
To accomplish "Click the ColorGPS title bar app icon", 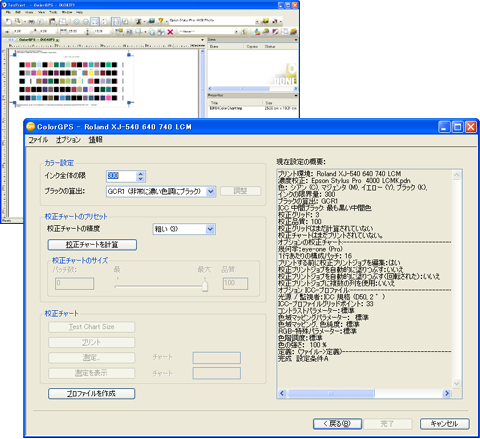I will [x=31, y=126].
